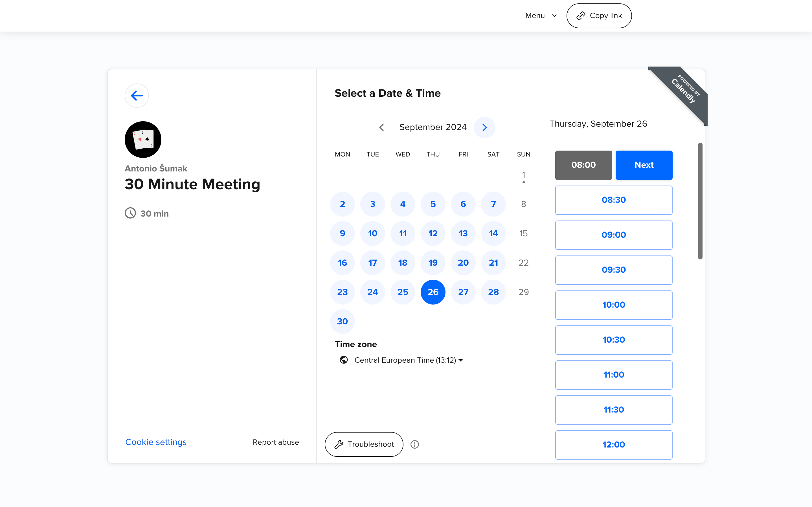Click the time slots scrollbar
The height and width of the screenshot is (507, 812).
coord(700,201)
